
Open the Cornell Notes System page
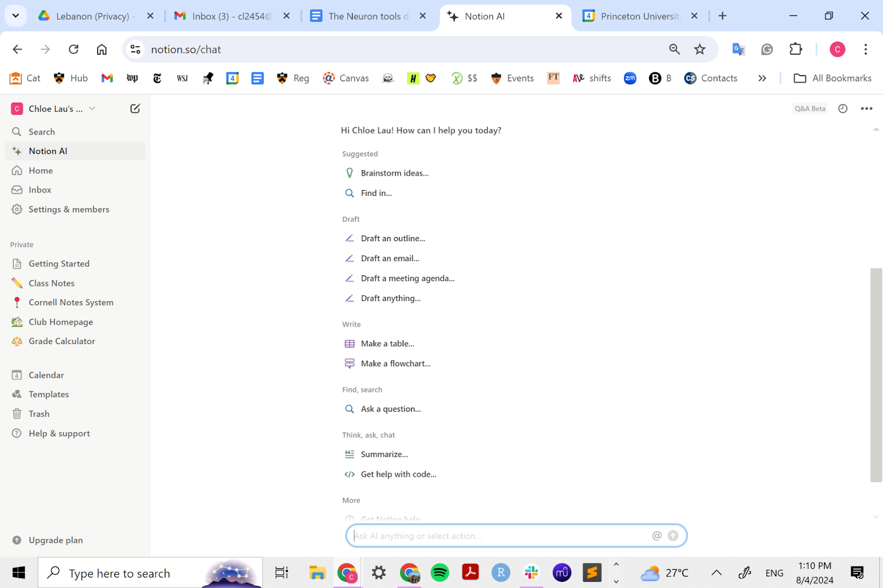pos(75,302)
